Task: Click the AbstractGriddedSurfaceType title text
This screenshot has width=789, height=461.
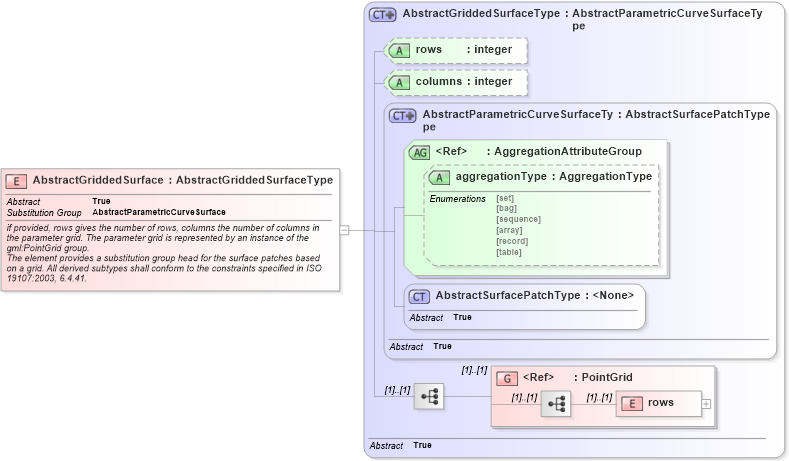Action: (481, 14)
